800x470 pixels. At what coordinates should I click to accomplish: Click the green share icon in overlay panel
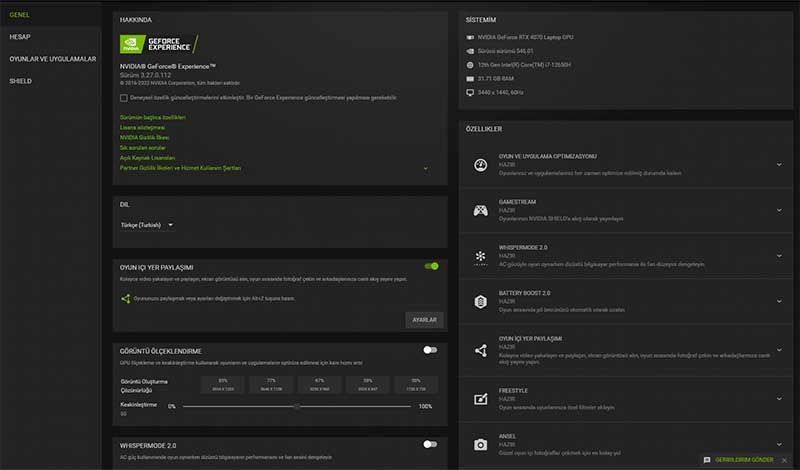point(126,299)
